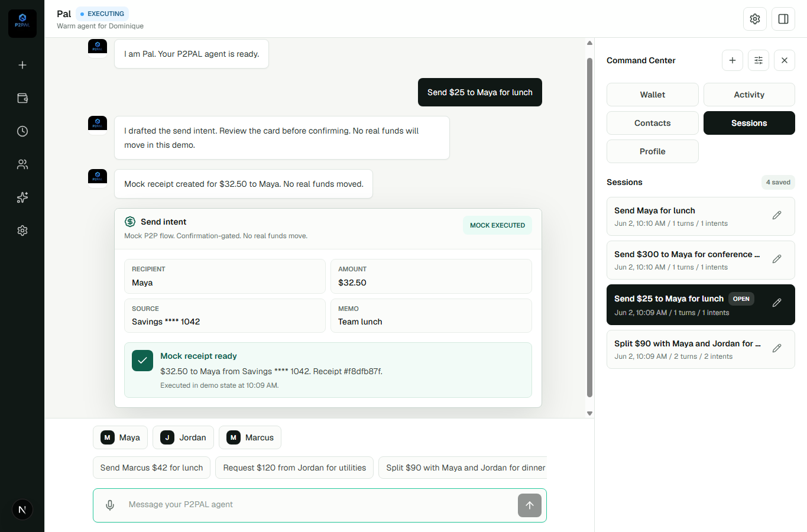
Task: Use 'Send Marcus $42 for lunch' suggestion
Action: pos(151,468)
